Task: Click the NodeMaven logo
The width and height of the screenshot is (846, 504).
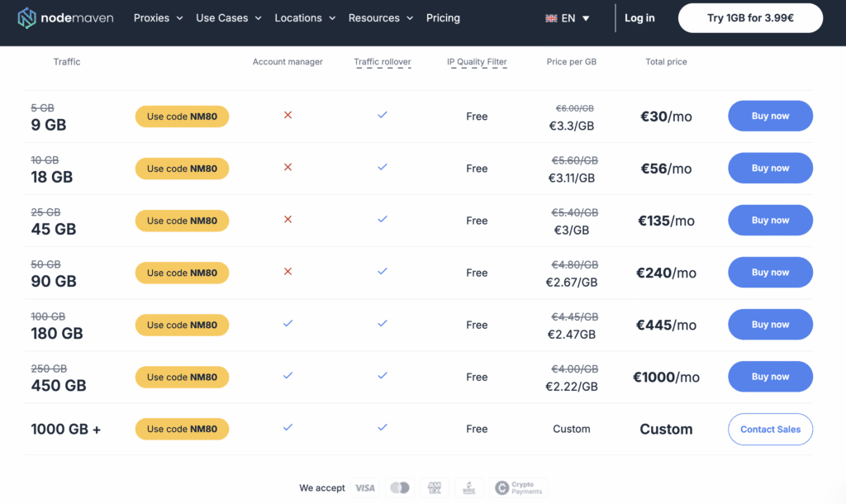Action: pos(65,17)
